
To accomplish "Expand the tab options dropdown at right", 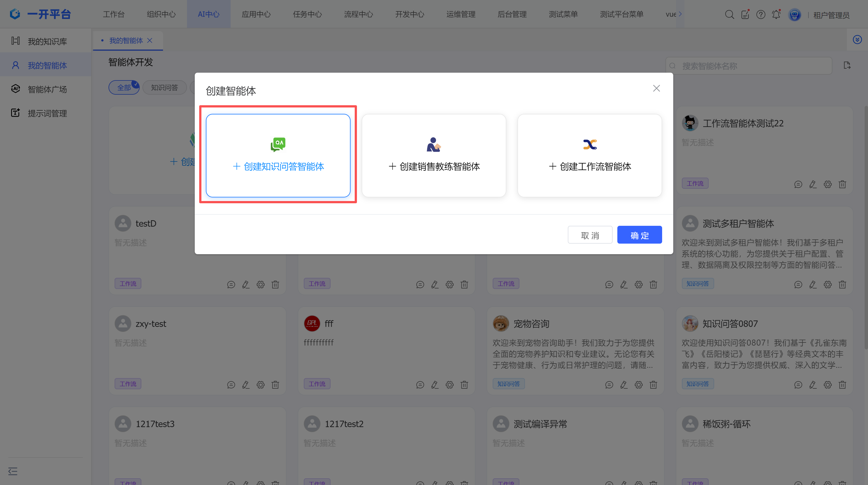I will click(857, 40).
